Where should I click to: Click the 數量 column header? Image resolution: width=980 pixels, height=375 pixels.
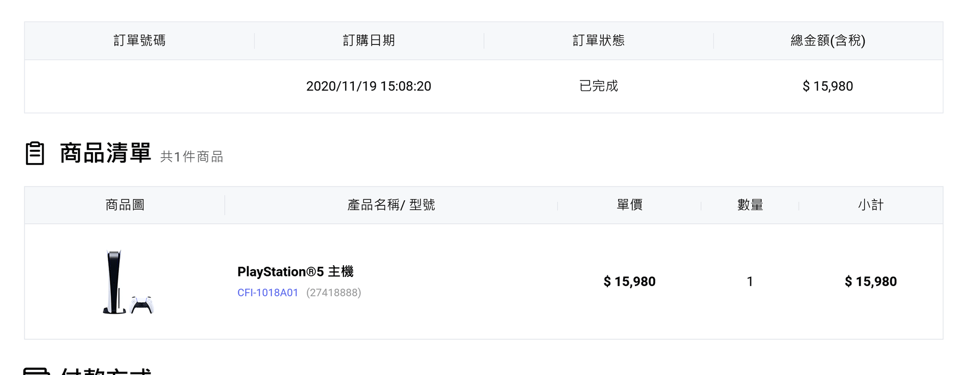point(750,205)
